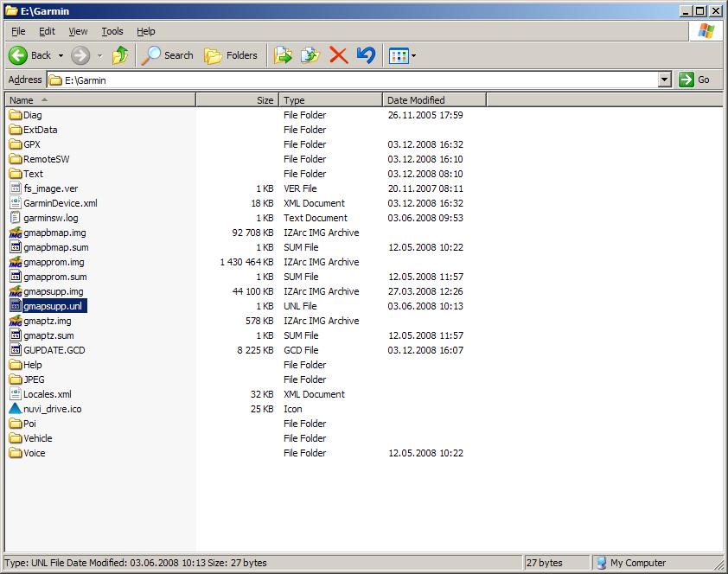The height and width of the screenshot is (574, 728).
Task: Sort files by Date Modified column
Action: tap(416, 100)
